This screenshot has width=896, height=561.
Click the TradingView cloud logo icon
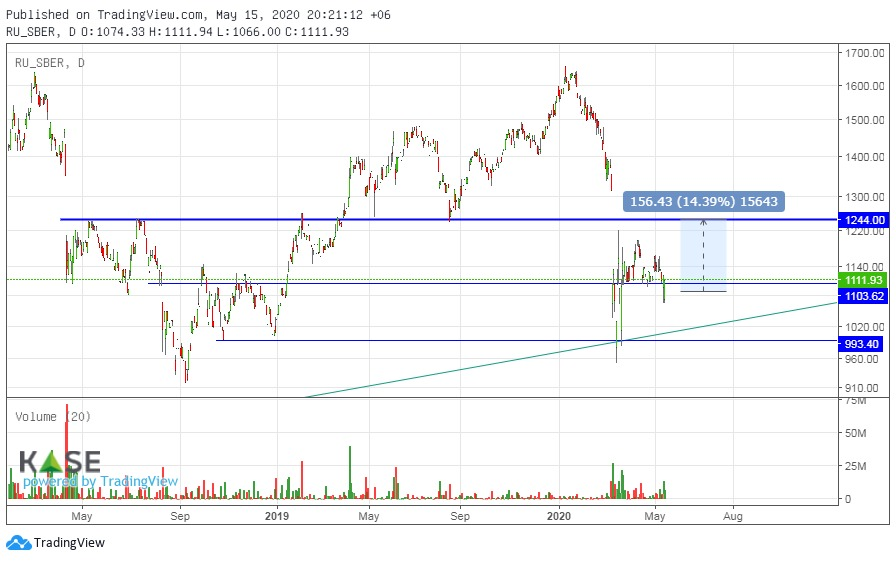click(18, 542)
